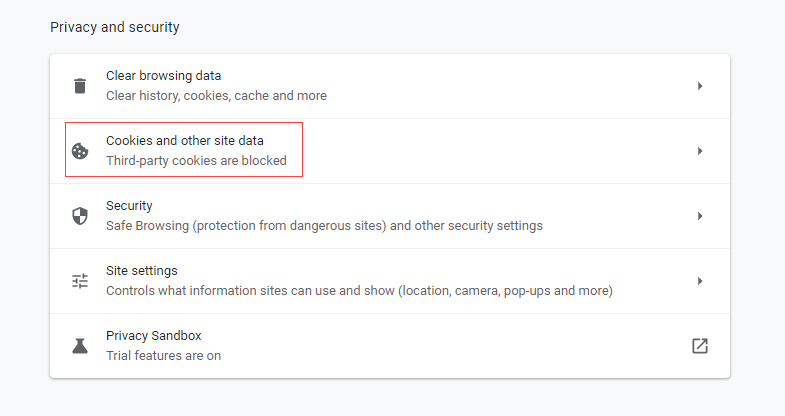Screen dimensions: 785x416
Task: Open the Site settings entry
Action: coord(142,271)
